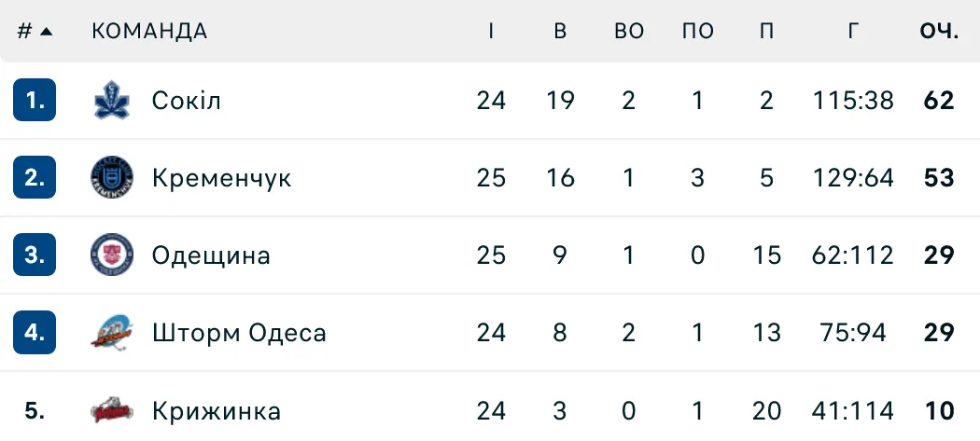This screenshot has height=441, width=980.
Task: Sort table by КОМАНДА column
Action: pos(149,31)
